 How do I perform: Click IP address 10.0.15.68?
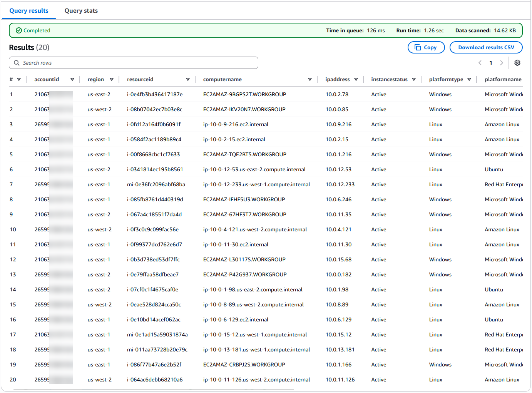tap(338, 259)
